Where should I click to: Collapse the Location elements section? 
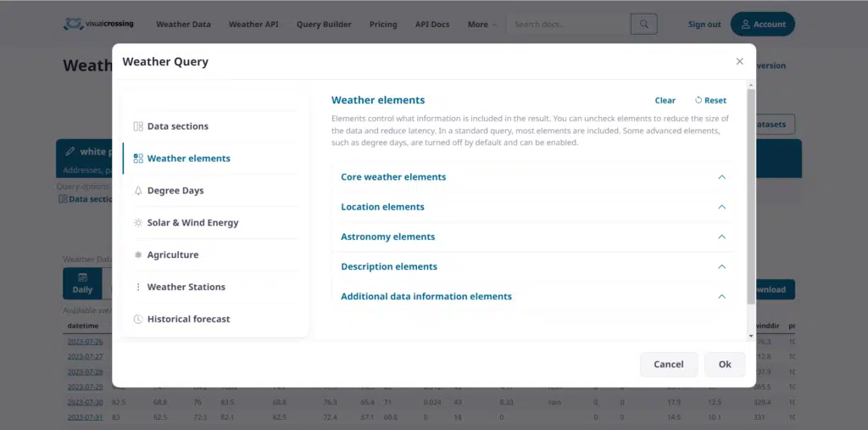coord(722,207)
